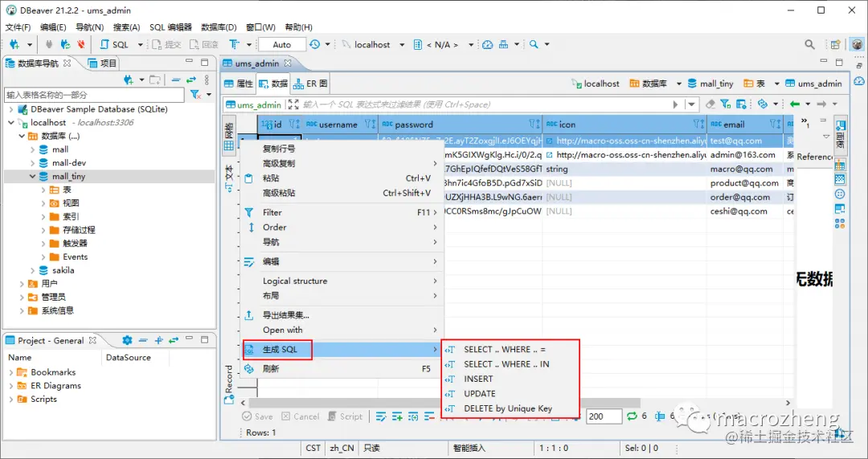This screenshot has height=459, width=868.
Task: Toggle the Record mode vertical button
Action: [228, 386]
